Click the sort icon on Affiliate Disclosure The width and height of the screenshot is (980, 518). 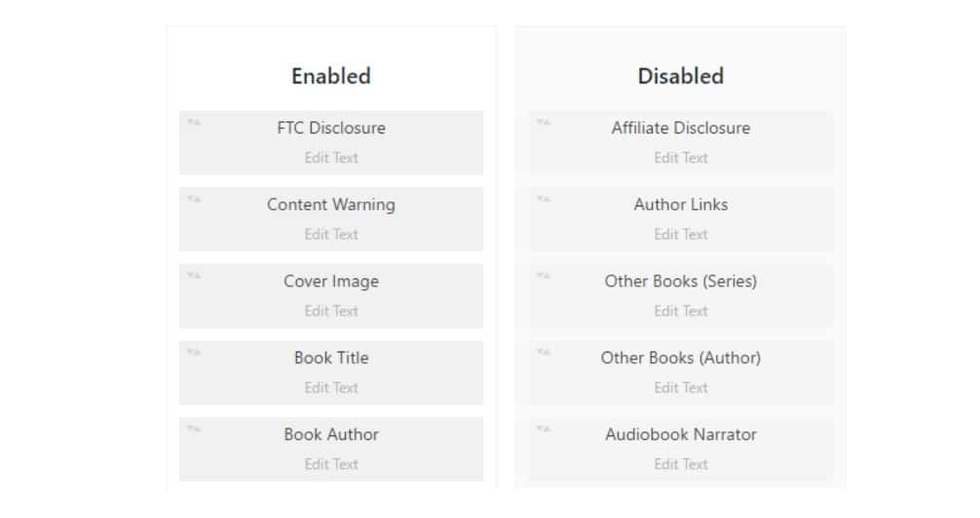click(544, 122)
